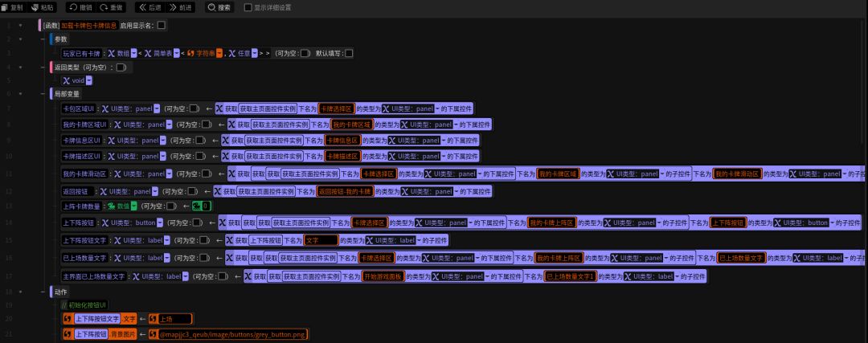Screen dimensions: 868x343
Task: Toggle 可为空 checkbox for 玩家已有卡牌 parameter
Action: 305,54
